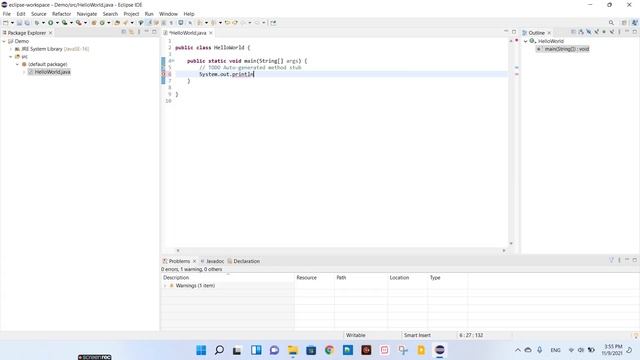Toggle Link with Editor in Package Explorer
The image size is (640, 360).
coord(131,32)
